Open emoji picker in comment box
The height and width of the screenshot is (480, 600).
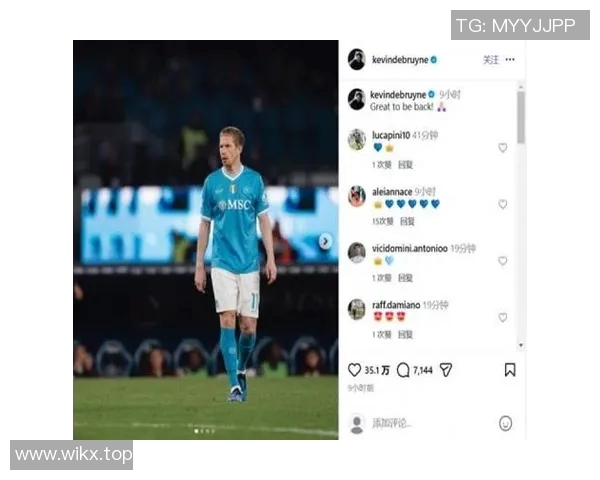(505, 423)
